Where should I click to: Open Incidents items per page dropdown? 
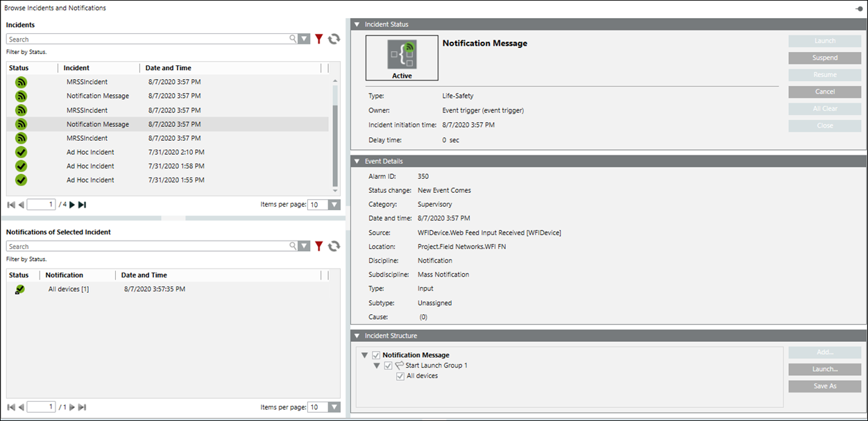(334, 205)
